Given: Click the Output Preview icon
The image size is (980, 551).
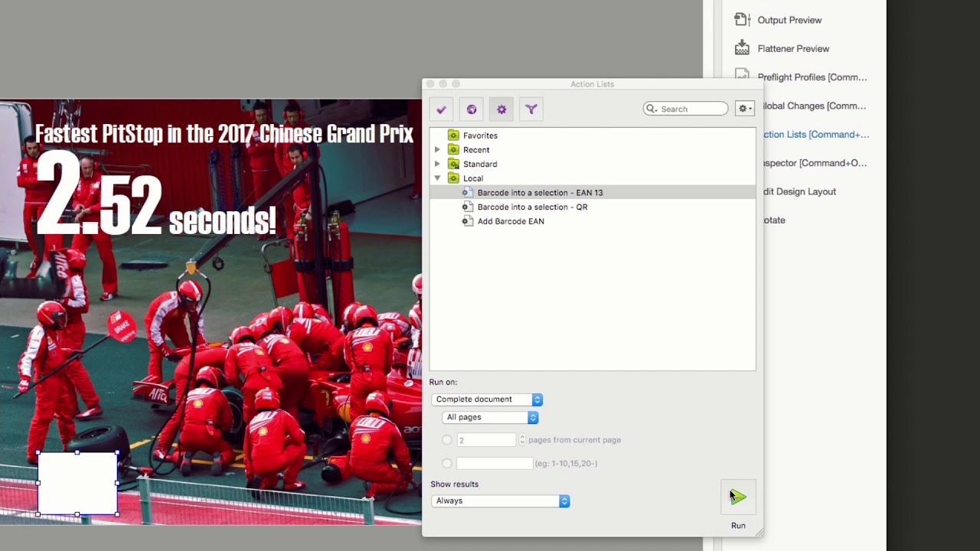Looking at the screenshot, I should click(x=741, y=20).
